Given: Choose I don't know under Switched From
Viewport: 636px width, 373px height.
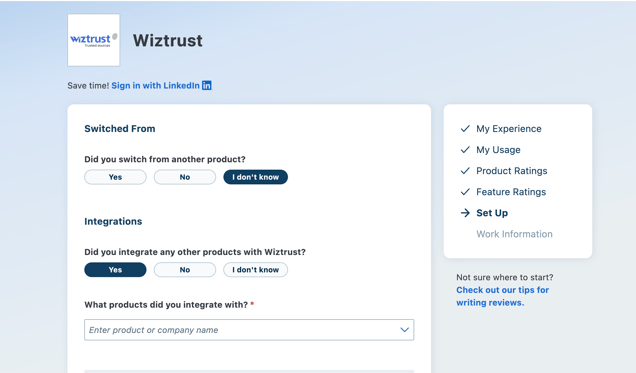Looking at the screenshot, I should point(256,177).
